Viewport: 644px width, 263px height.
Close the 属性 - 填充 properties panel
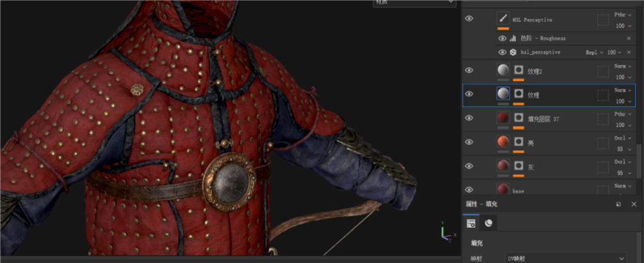(634, 204)
